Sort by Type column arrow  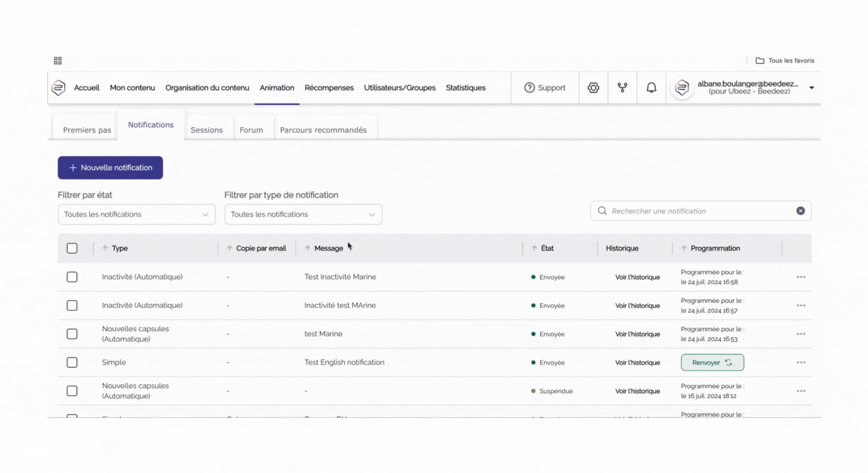(x=105, y=248)
